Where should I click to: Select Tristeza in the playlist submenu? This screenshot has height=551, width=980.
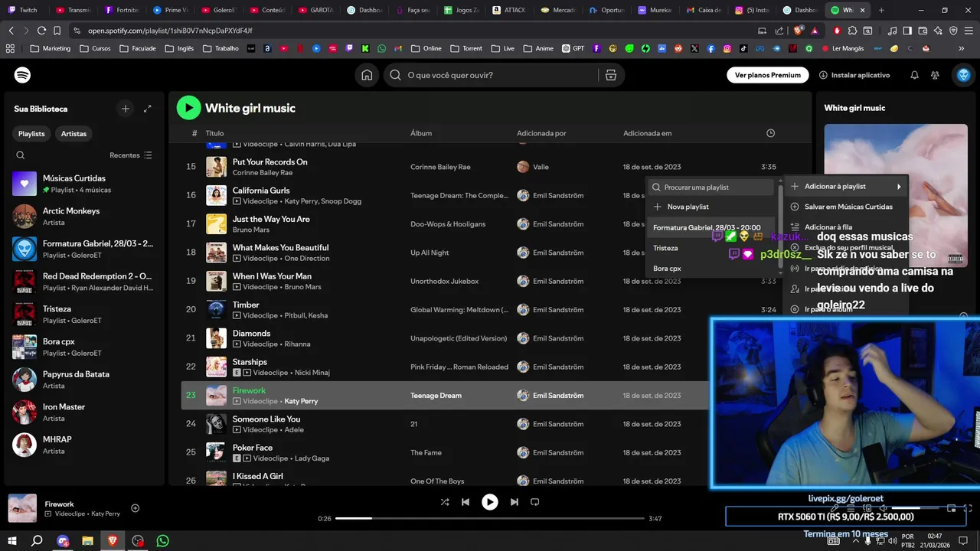[x=711, y=248]
